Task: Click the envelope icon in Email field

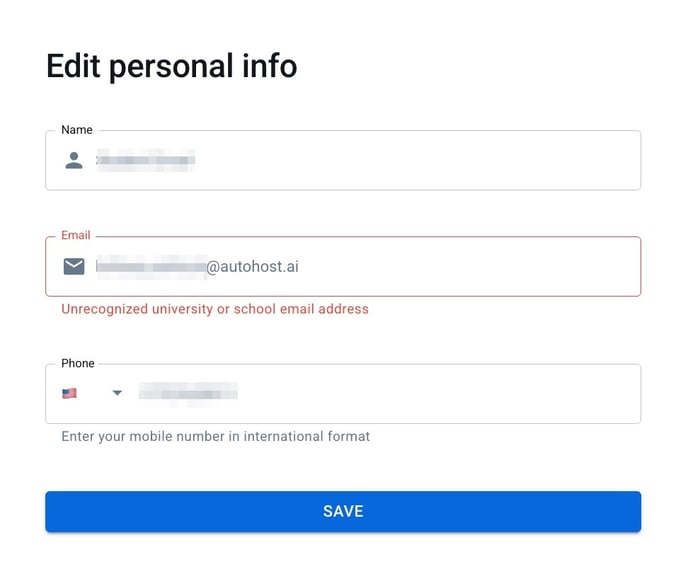Action: [x=74, y=266]
